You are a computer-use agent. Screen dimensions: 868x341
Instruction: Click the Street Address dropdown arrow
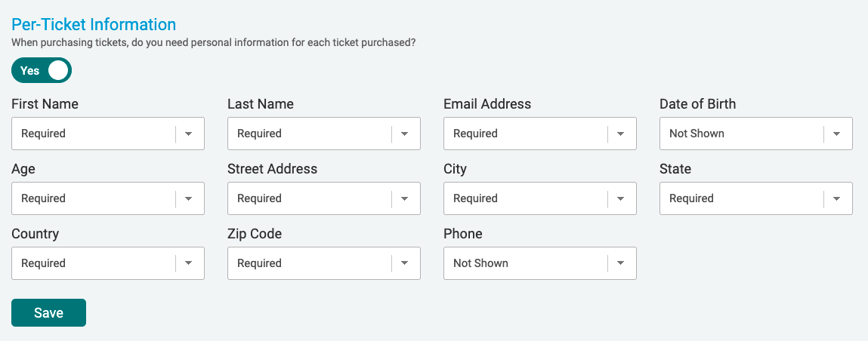(x=405, y=198)
